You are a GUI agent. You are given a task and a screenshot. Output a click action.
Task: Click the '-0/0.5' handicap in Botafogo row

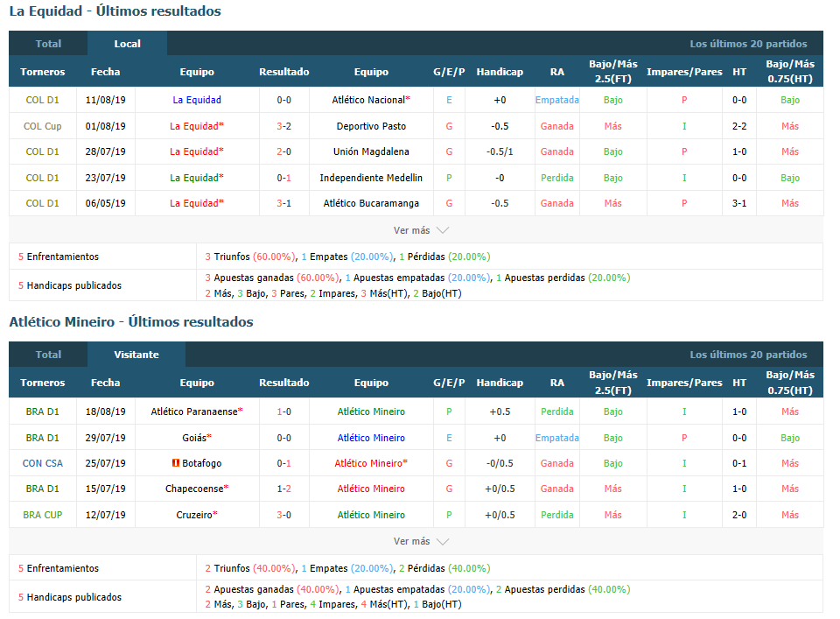[x=500, y=463]
